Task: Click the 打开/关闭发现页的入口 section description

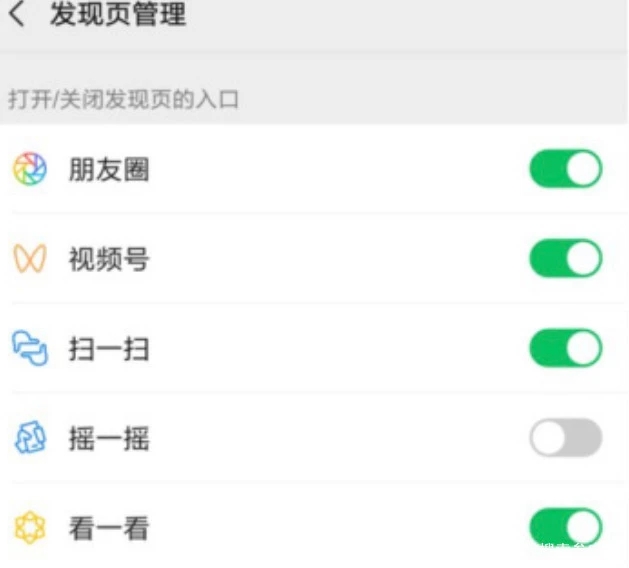Action: [123, 99]
